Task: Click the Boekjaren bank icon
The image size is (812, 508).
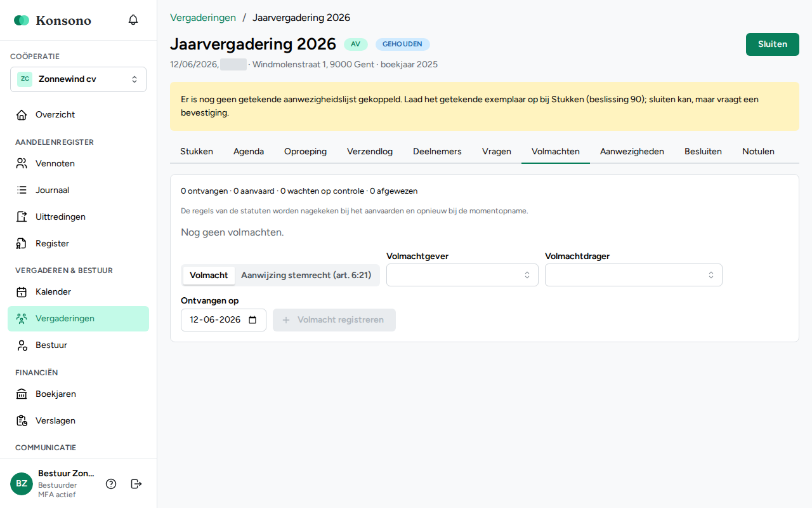Action: (22, 394)
